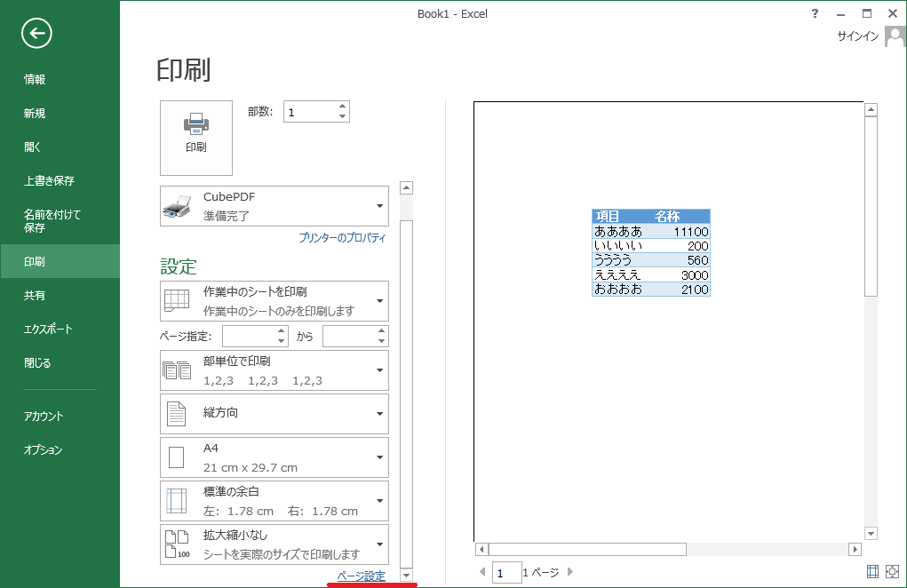Open the 標準の余白 margins dropdown

(x=274, y=501)
